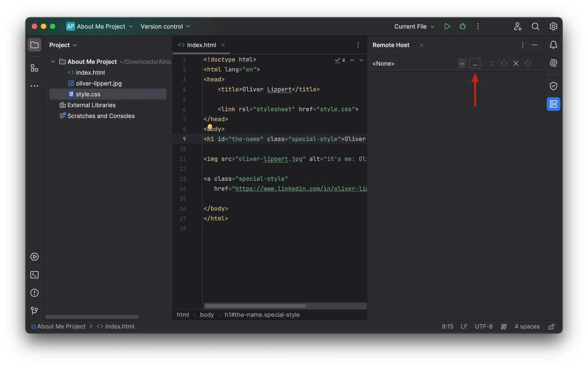Close the index.html editor tab

223,45
